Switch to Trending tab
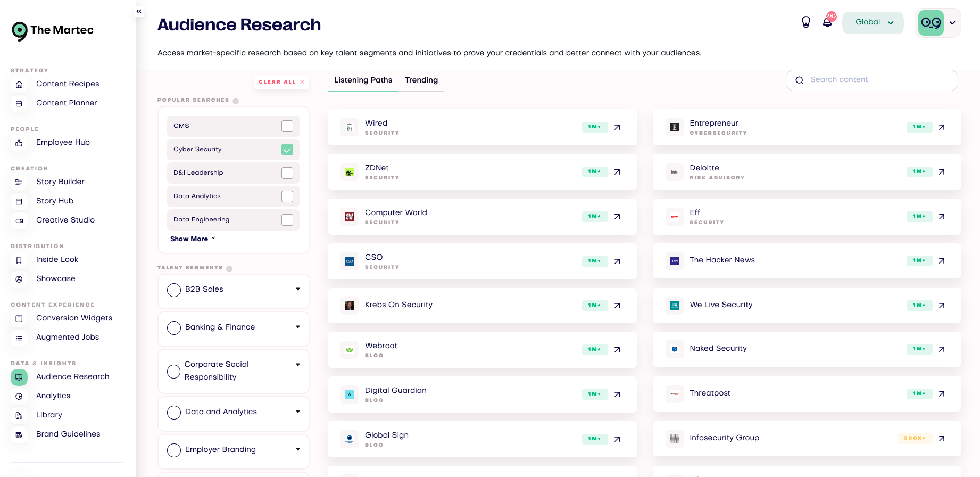 (421, 80)
